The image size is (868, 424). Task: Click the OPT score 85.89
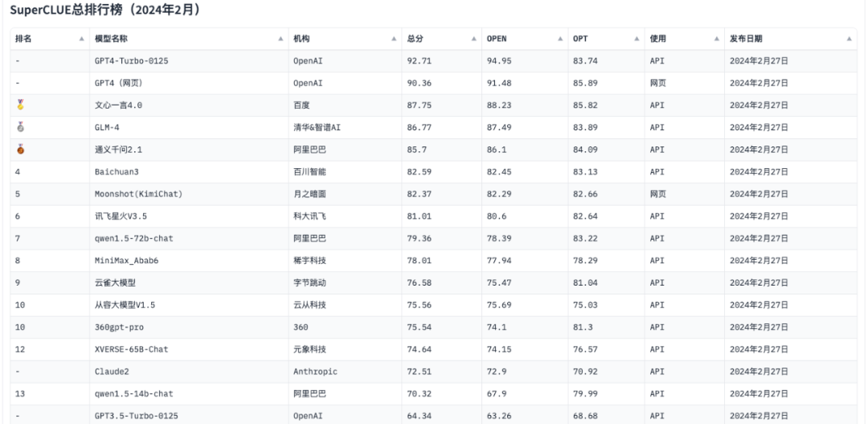585,83
